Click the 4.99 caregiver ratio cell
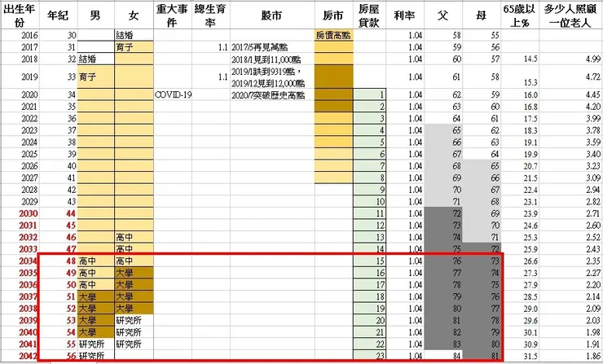 570,59
